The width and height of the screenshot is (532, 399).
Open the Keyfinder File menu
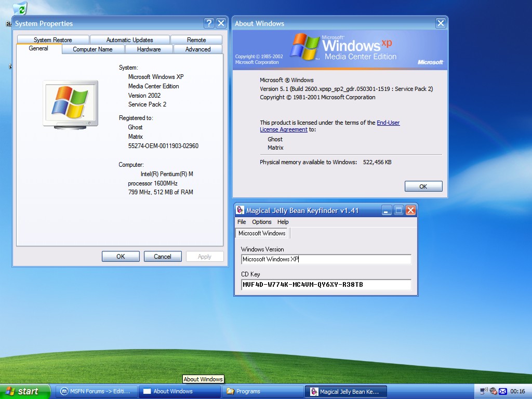242,222
